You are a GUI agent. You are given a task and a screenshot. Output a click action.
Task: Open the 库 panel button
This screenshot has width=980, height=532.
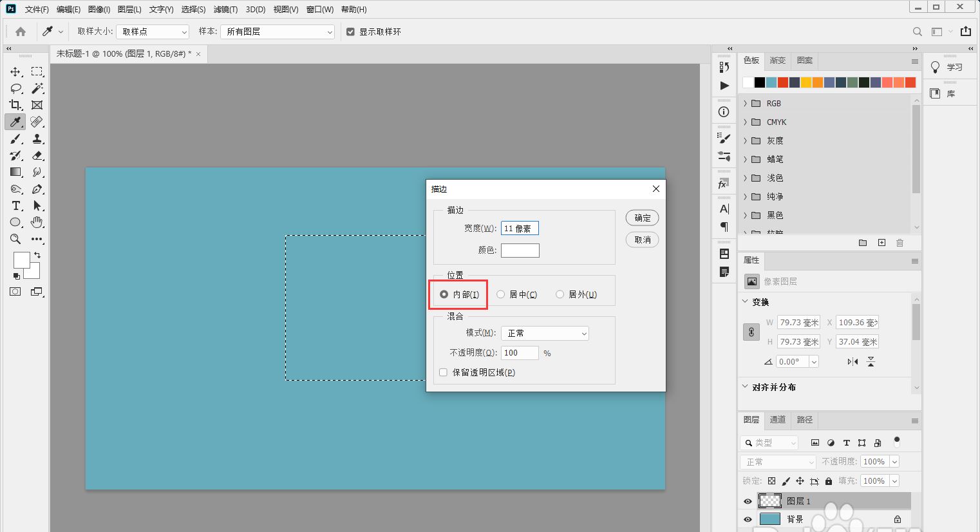(943, 93)
